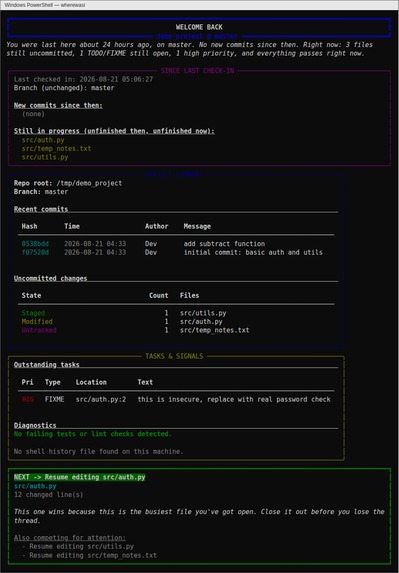Click the green 'Staged' state label

[x=33, y=313]
